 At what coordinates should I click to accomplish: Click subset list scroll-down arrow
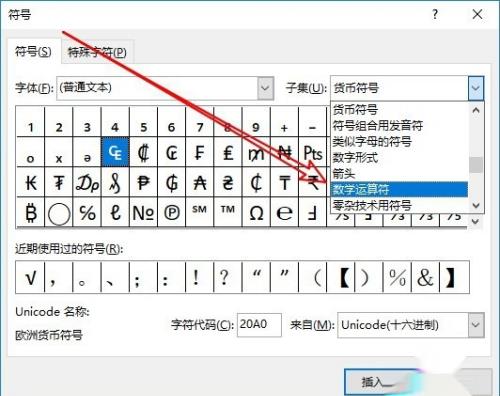[476, 205]
